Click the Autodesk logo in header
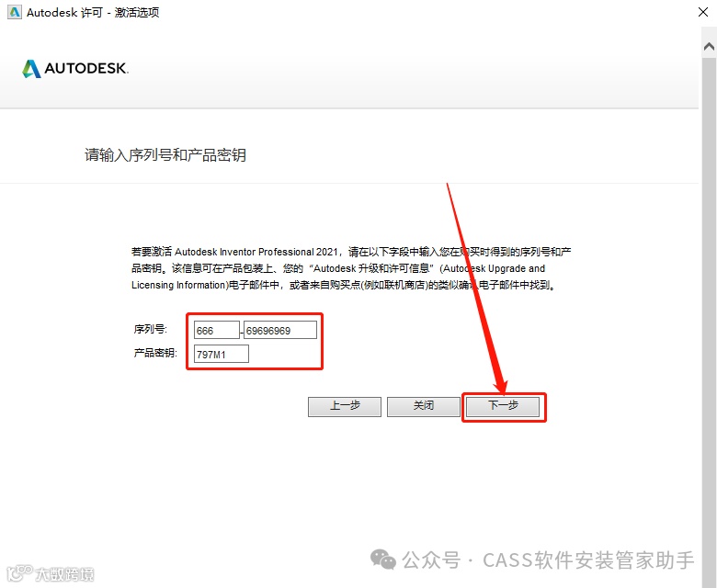This screenshot has height=588, width=717. pos(31,69)
